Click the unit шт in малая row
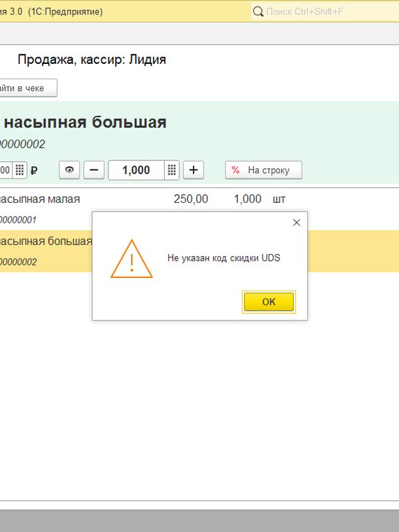399x532 pixels. pyautogui.click(x=279, y=199)
